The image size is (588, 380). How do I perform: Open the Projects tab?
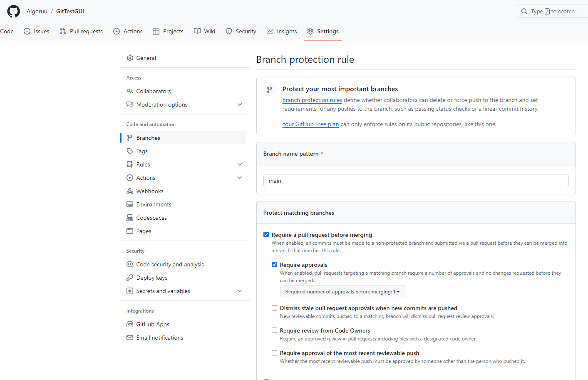coord(168,31)
